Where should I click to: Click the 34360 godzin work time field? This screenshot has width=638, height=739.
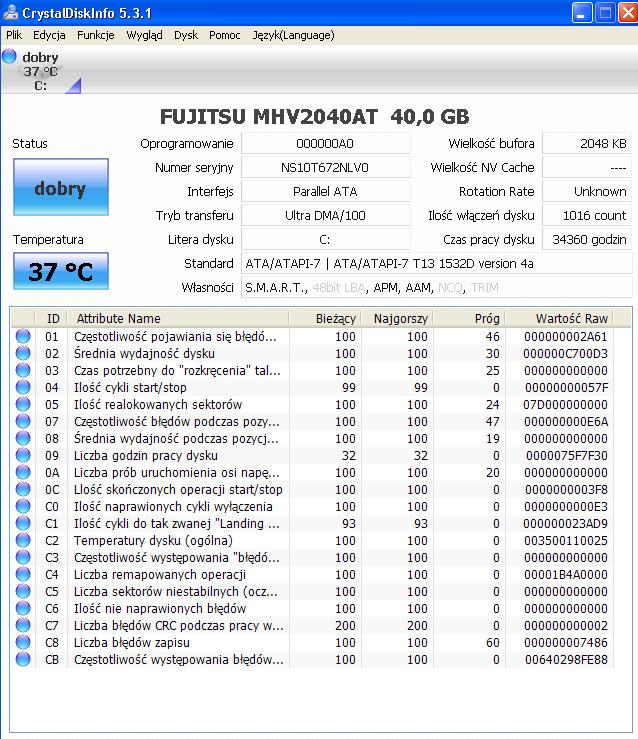tap(587, 240)
